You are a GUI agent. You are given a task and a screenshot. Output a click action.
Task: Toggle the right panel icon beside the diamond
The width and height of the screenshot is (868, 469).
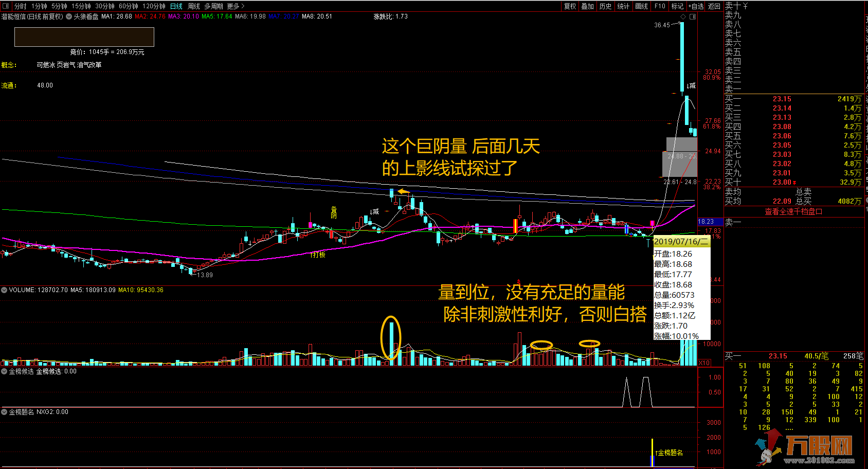(692, 17)
